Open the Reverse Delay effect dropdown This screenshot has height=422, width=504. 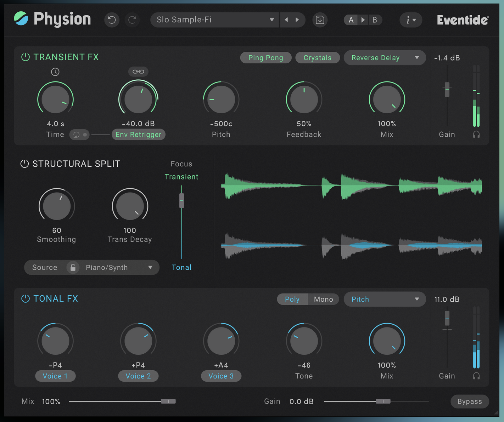[385, 58]
